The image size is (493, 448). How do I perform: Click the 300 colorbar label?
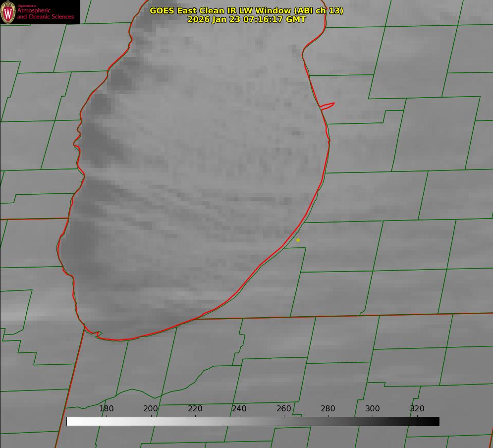click(373, 408)
